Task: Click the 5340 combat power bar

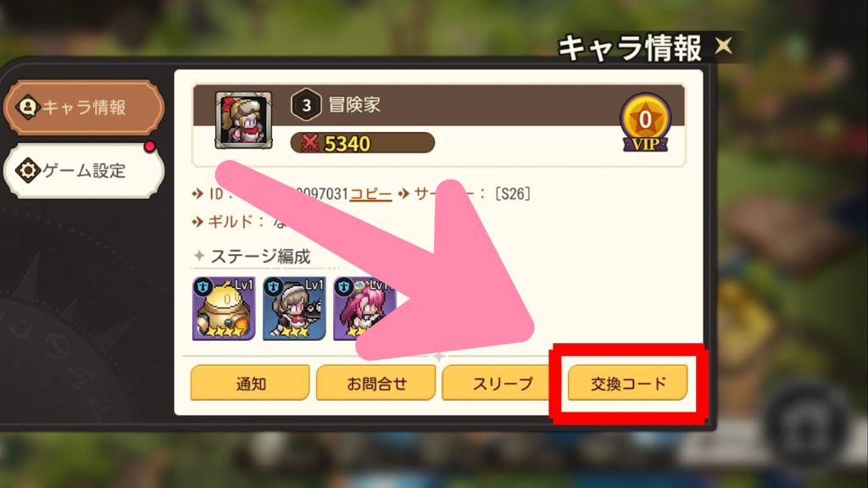Action: pos(363,143)
